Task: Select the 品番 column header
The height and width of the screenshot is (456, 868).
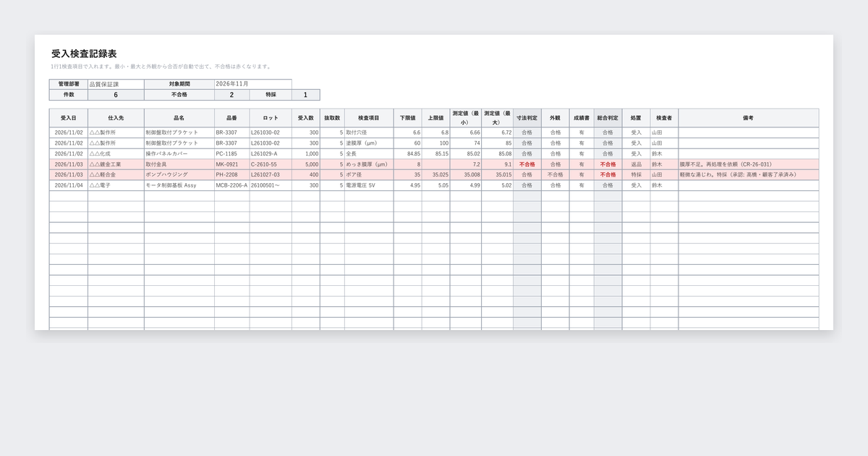Action: click(232, 118)
